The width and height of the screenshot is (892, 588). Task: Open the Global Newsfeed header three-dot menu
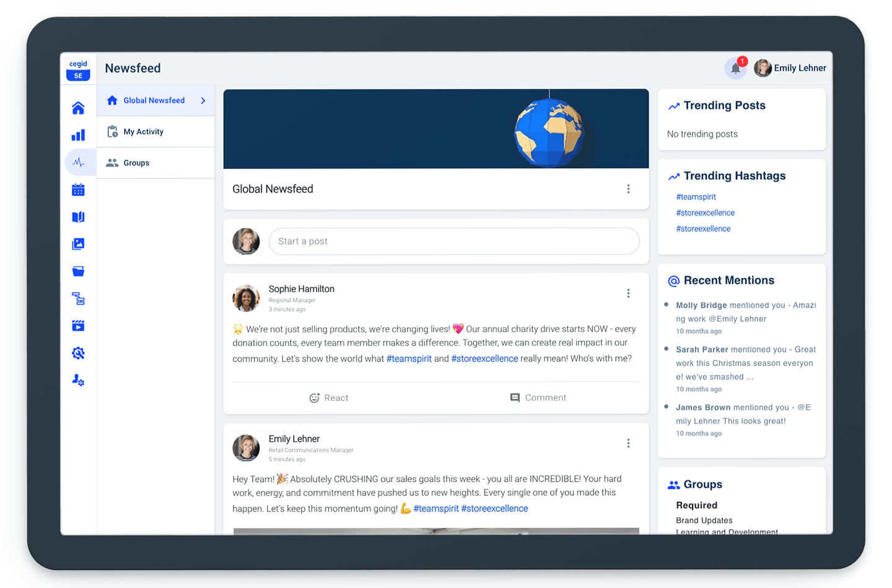[x=628, y=189]
